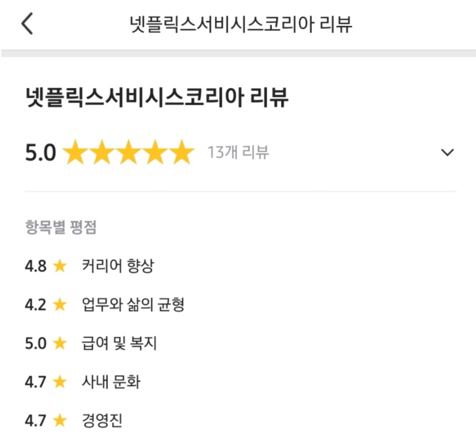The width and height of the screenshot is (476, 448).
Task: Select the 사내 문화 label
Action: pyautogui.click(x=111, y=382)
